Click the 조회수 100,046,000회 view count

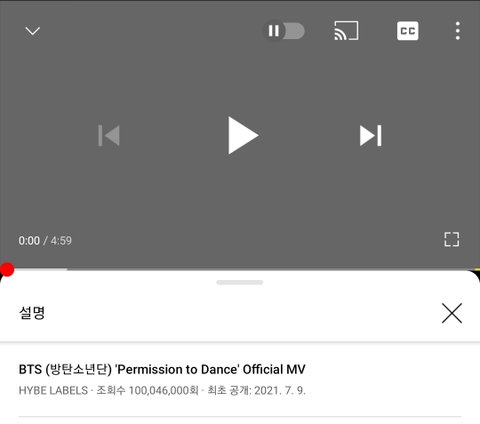pyautogui.click(x=148, y=390)
